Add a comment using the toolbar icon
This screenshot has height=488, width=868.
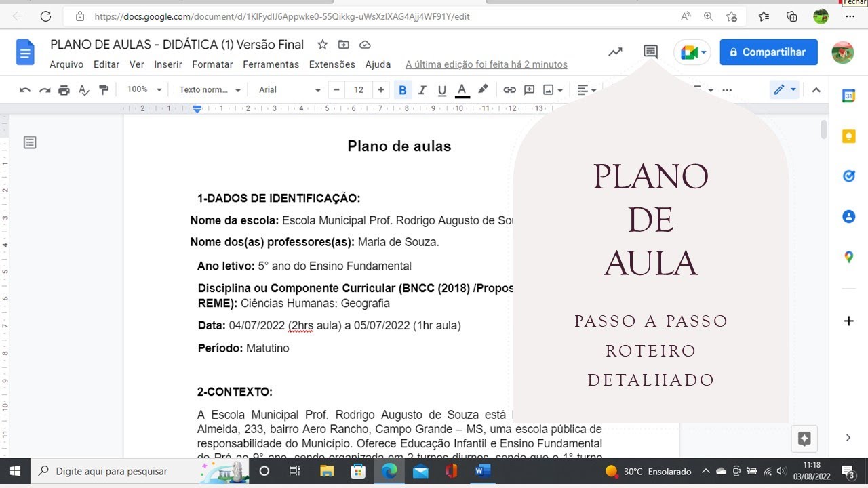[529, 89]
